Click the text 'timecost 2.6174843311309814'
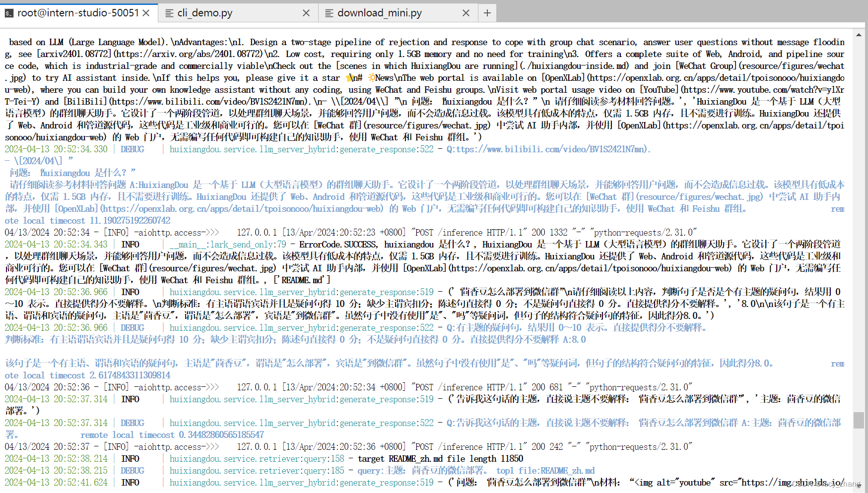 click(x=110, y=375)
